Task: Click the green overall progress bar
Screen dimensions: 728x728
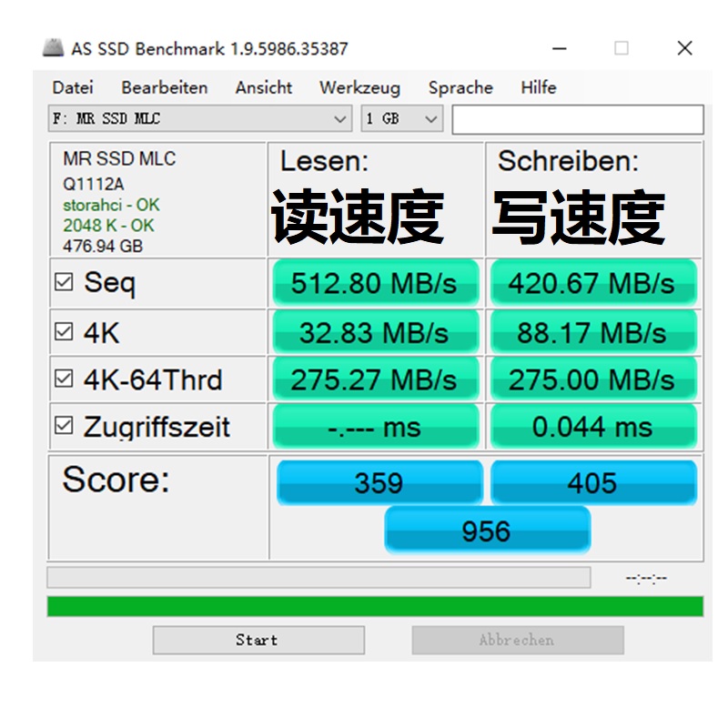Action: click(375, 606)
